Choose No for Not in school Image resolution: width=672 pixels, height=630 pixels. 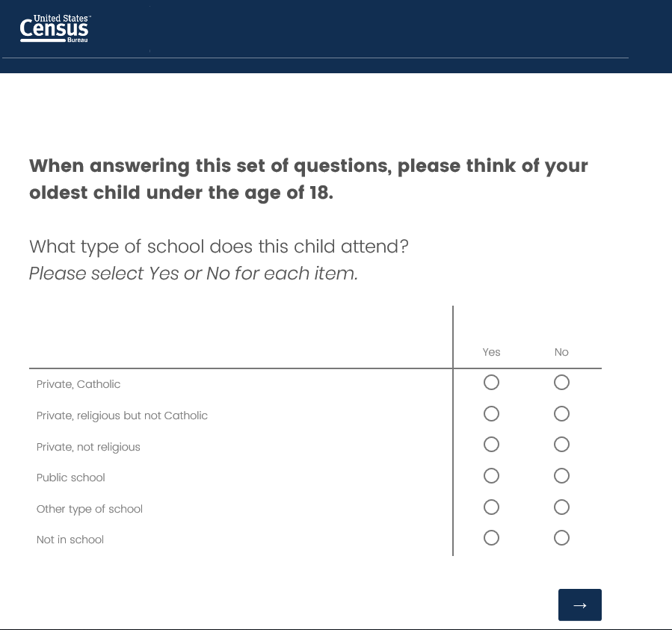[x=562, y=538]
